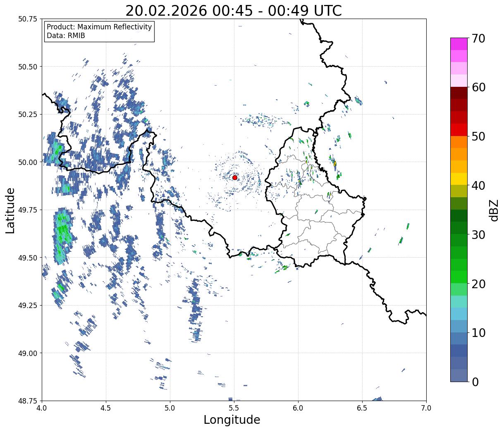The image size is (504, 430).
Task: Click the longitude tick label 5.0
Action: point(170,408)
